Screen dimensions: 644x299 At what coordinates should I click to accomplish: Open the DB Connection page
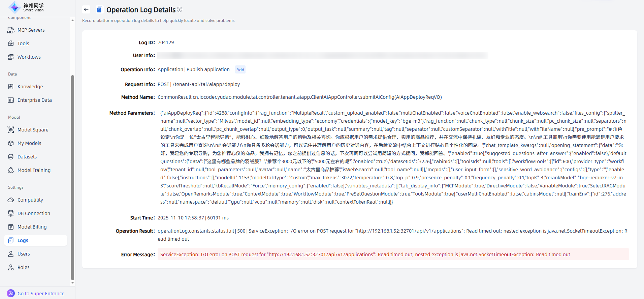pyautogui.click(x=34, y=213)
